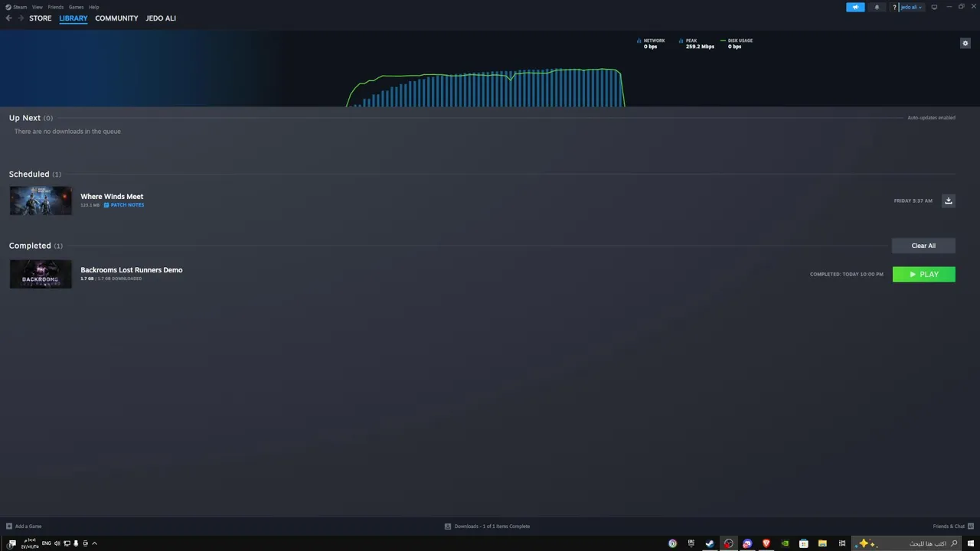
Task: Click the Where Winds Meet title
Action: pyautogui.click(x=112, y=197)
